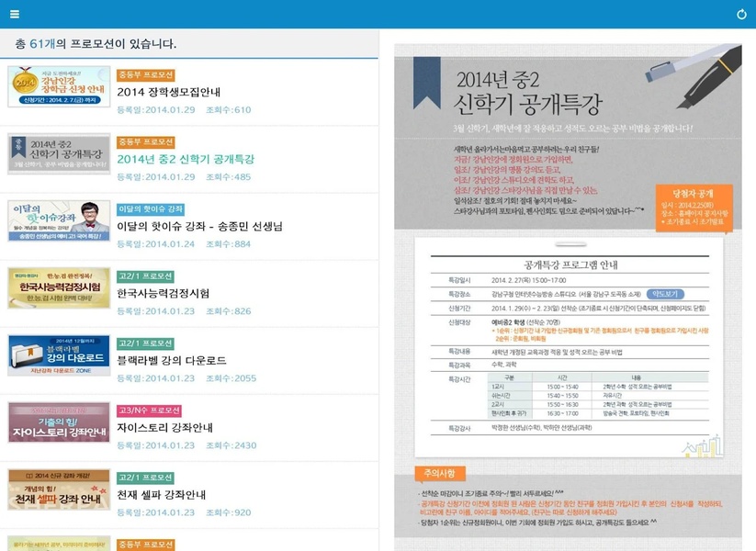The image size is (756, 551).
Task: Tap the refresh icon in top bar
Action: [x=741, y=14]
